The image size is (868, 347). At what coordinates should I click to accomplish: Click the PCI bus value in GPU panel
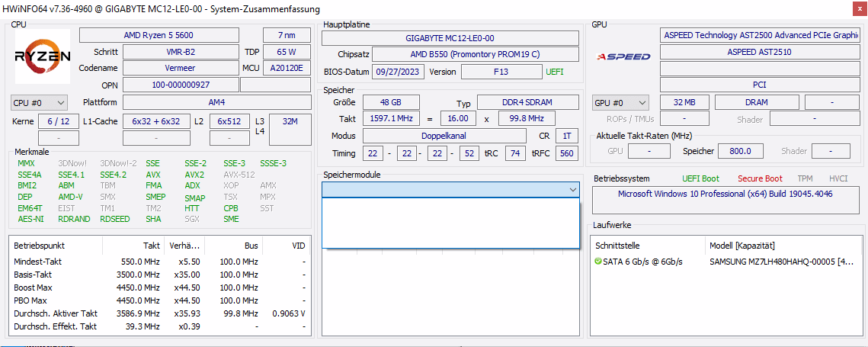759,85
